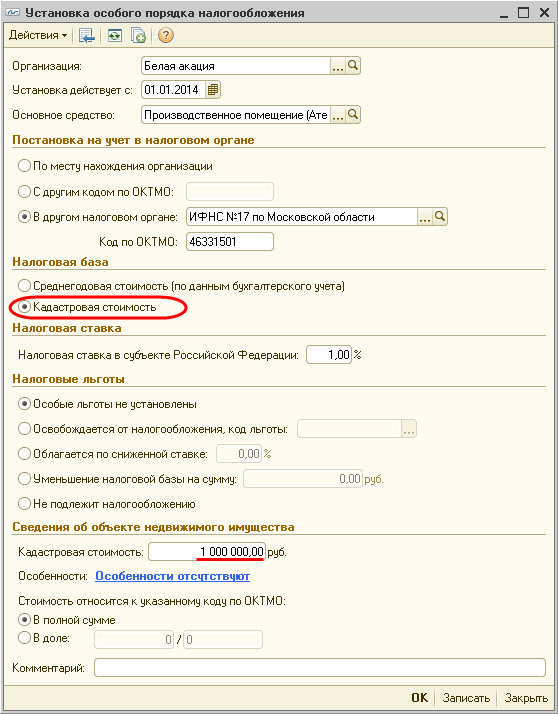Click the magnifier icon next to Организация
The width and height of the screenshot is (558, 714).
pos(353,66)
